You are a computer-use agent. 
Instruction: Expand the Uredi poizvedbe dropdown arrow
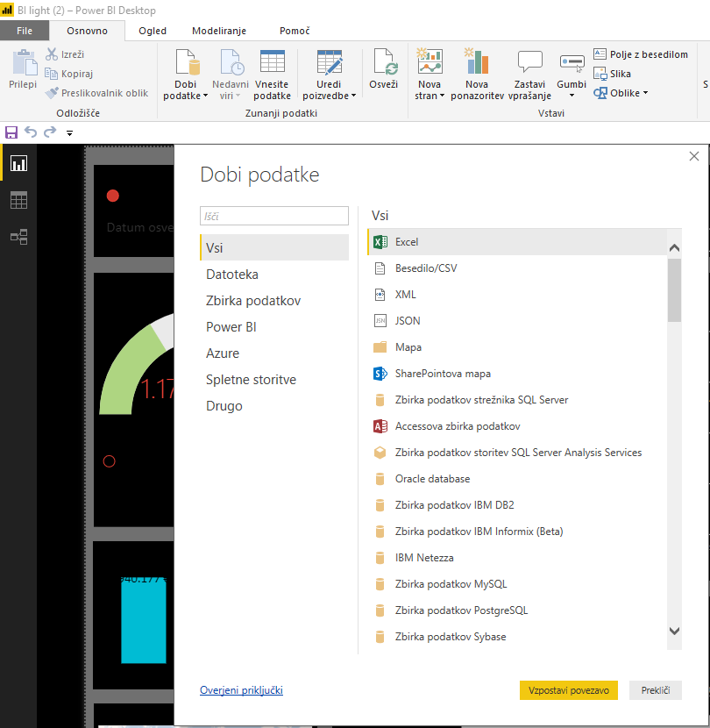(x=353, y=96)
